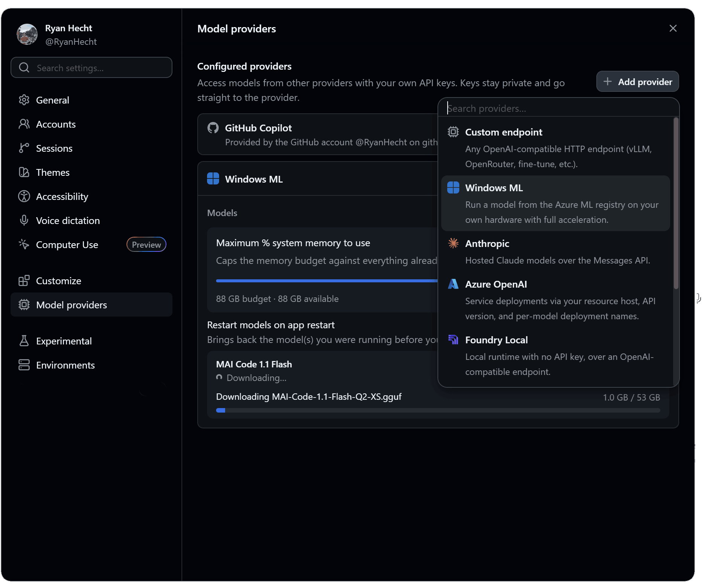
Task: Click the Add provider button
Action: tap(638, 82)
